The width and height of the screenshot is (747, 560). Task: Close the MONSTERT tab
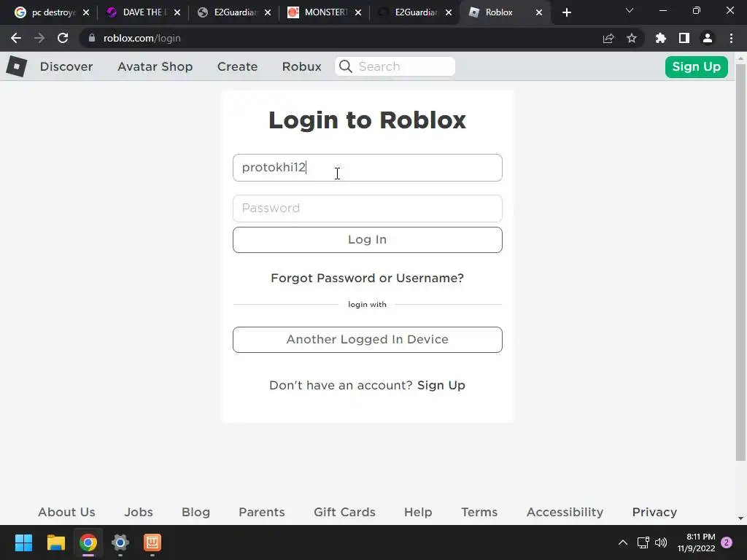358,13
